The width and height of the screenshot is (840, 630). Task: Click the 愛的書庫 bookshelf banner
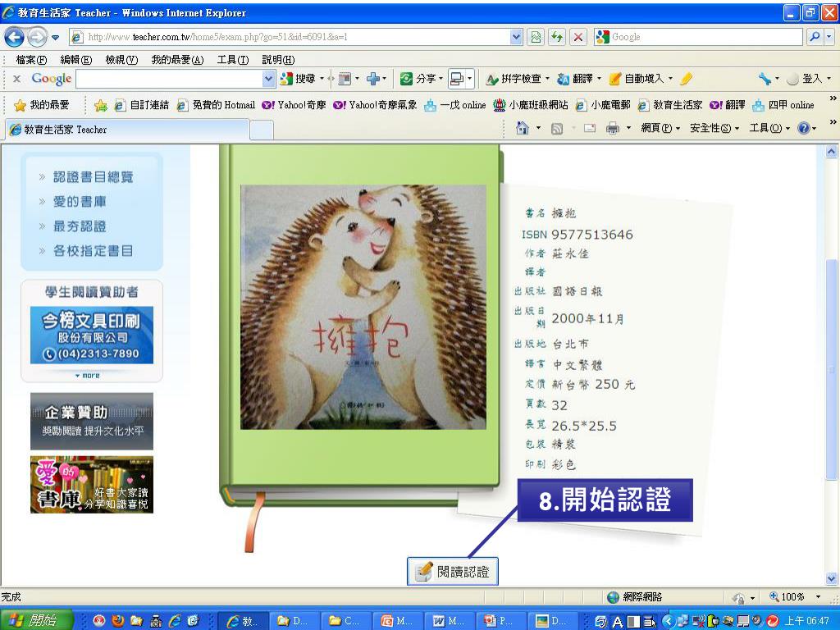[92, 485]
